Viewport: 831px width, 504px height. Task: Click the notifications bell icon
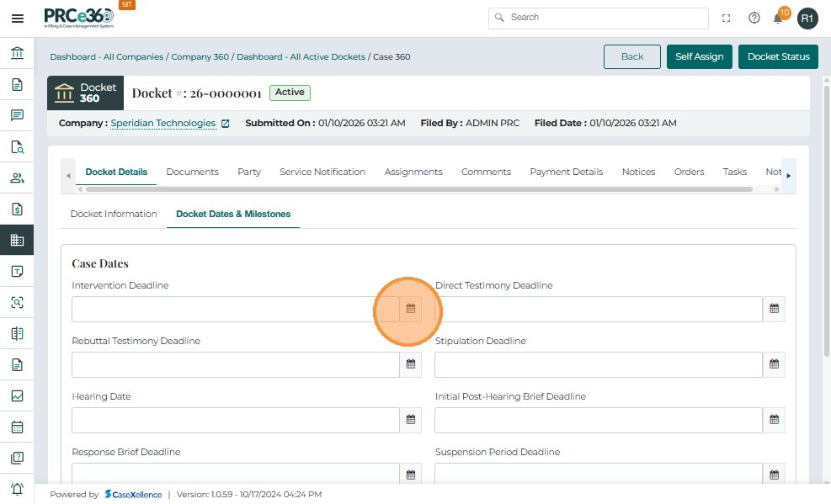(778, 19)
